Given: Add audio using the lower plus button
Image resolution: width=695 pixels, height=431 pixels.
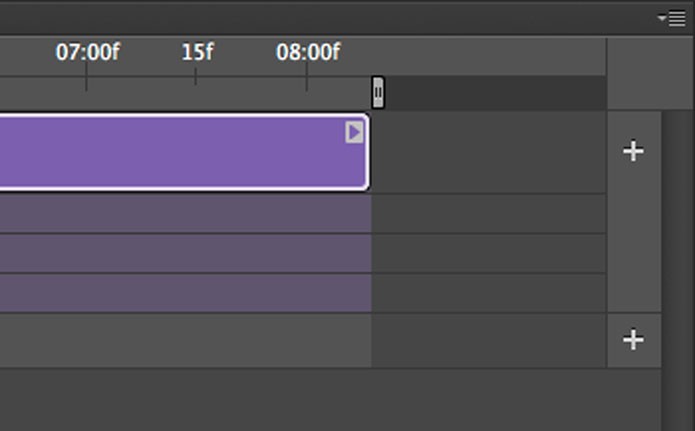Looking at the screenshot, I should pos(633,340).
